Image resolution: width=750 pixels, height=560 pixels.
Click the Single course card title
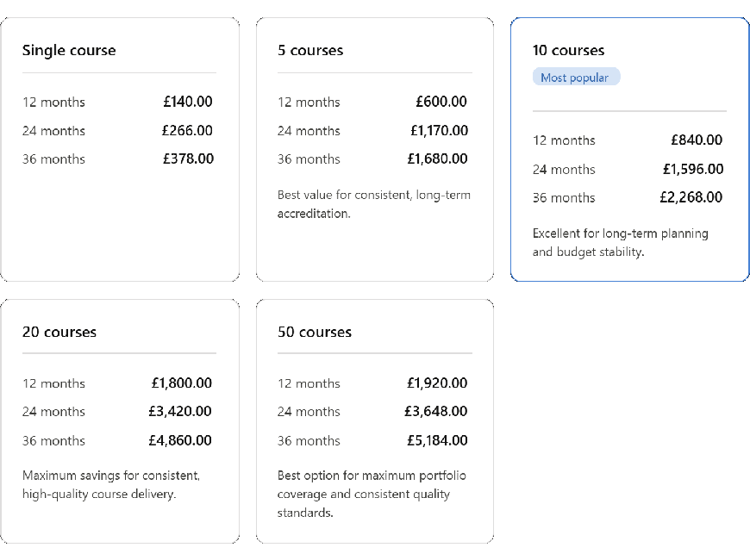(69, 50)
